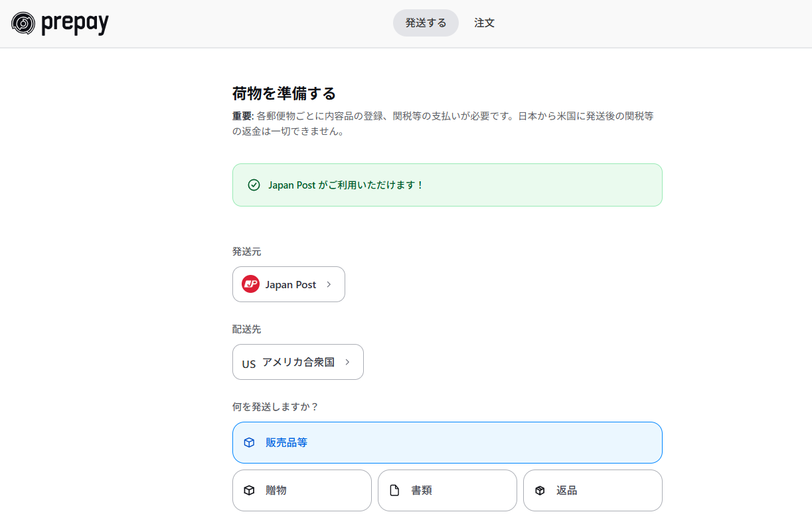Click the green checkmark circle icon
812x516 pixels.
pos(254,185)
